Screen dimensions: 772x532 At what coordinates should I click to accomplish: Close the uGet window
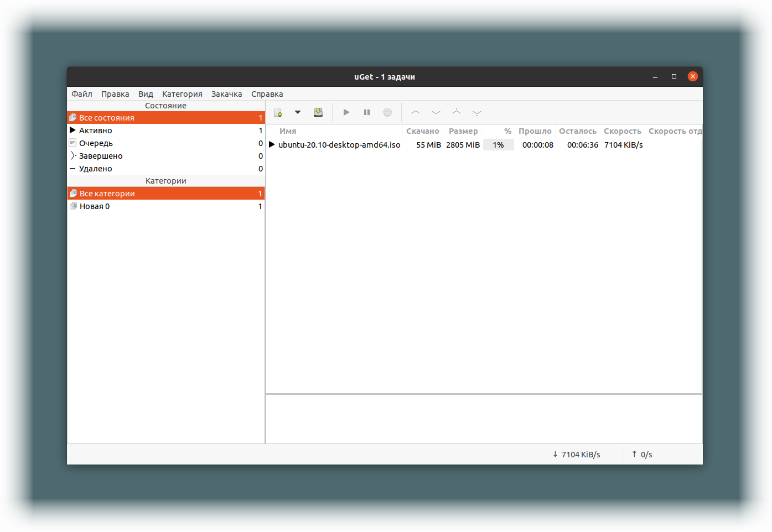point(693,76)
